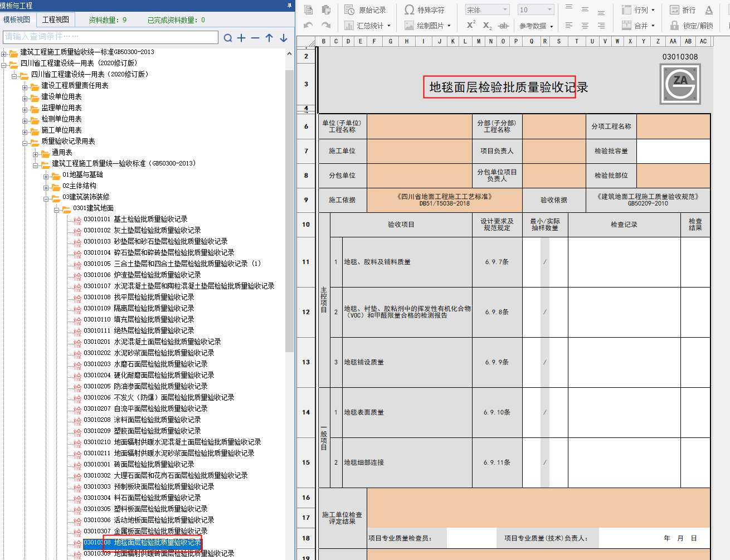Apply subscript X₂ formatting
Screen dimensions: 730x560
pos(487,26)
